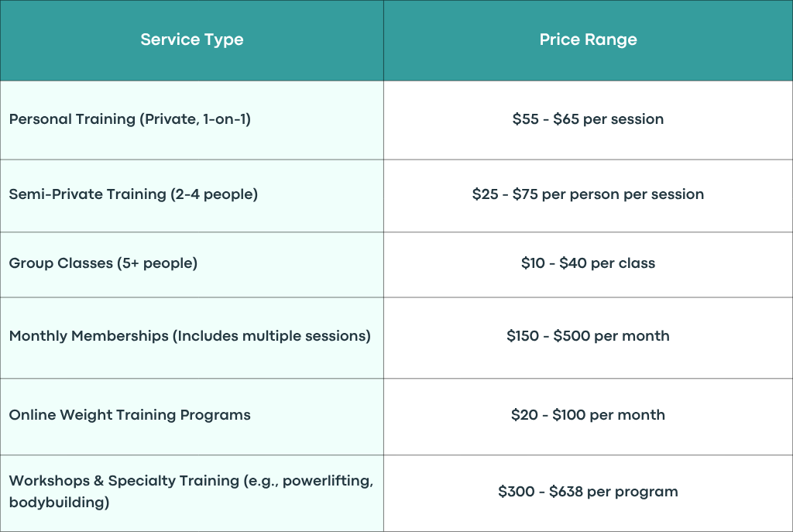Viewport: 793px width, 532px height.
Task: Click the '(2-4 people)' text in semi-private row
Action: tap(214, 194)
